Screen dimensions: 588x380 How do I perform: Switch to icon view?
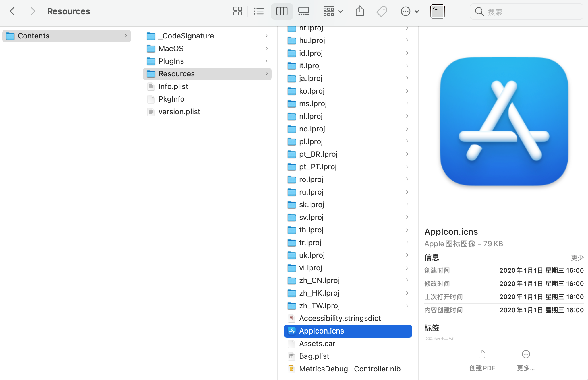[237, 11]
